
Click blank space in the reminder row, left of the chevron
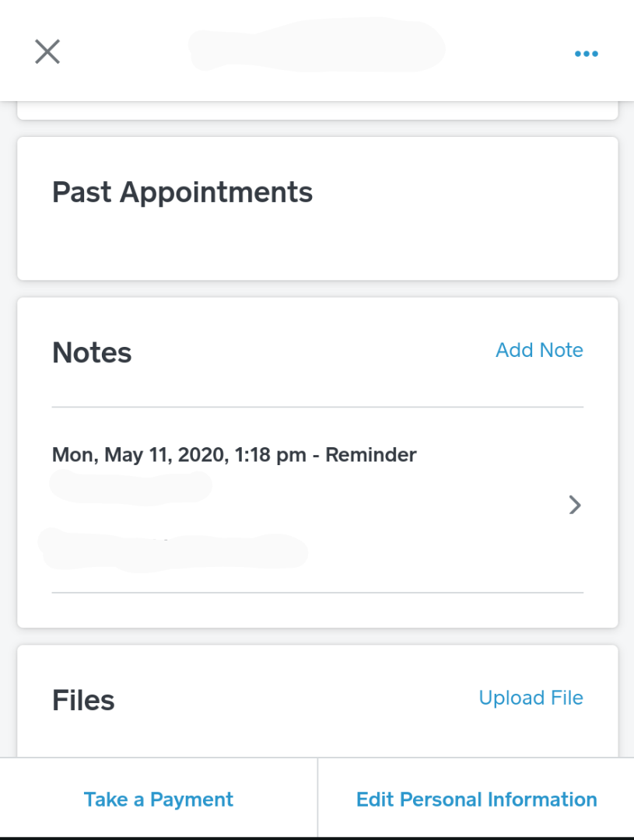tap(436, 506)
